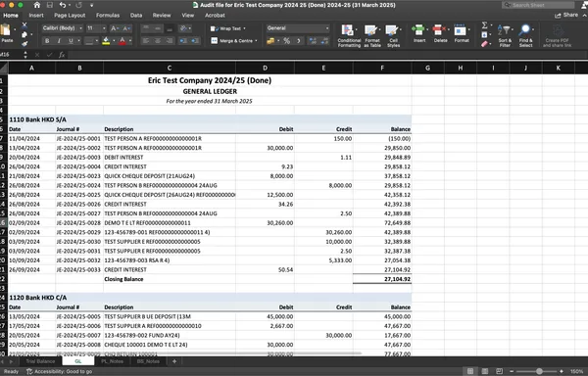This screenshot has height=376, width=588.
Task: Open the Review ribbon tab
Action: click(162, 16)
